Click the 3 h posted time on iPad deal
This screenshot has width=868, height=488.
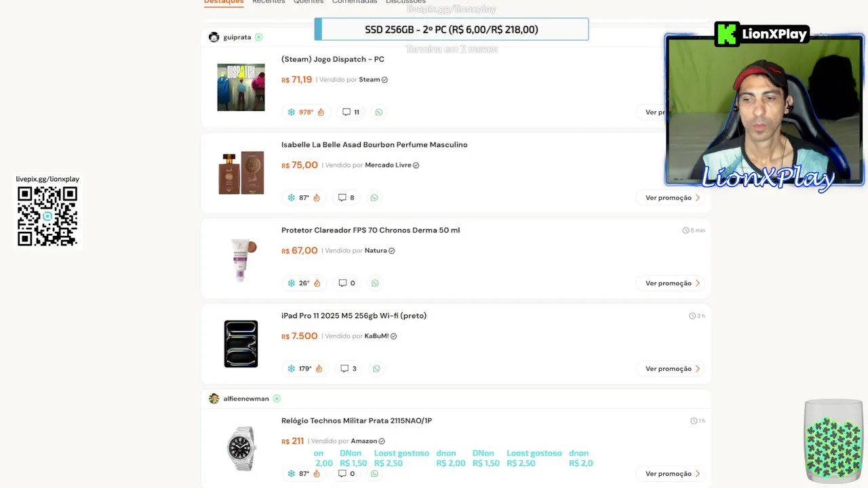pyautogui.click(x=697, y=316)
